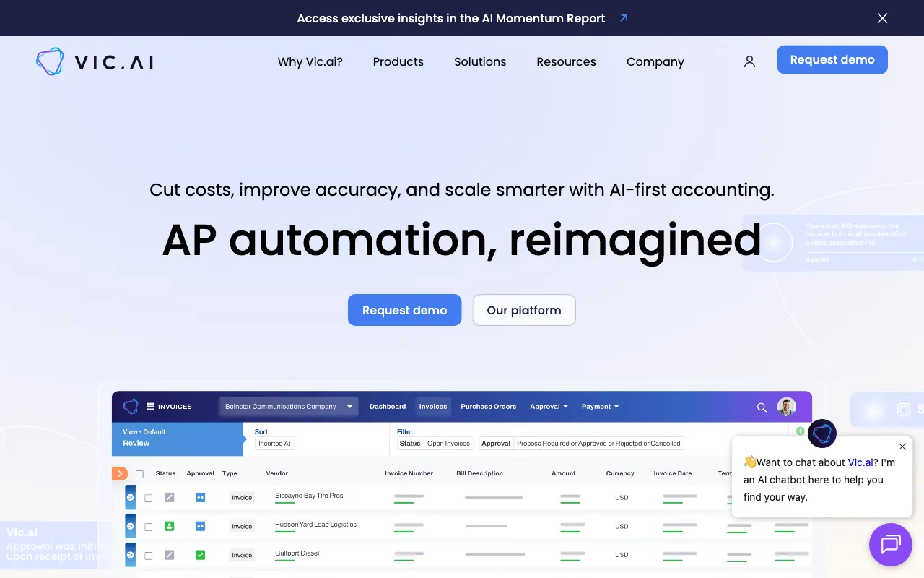Open the Approval Process Required filter

pyautogui.click(x=581, y=444)
